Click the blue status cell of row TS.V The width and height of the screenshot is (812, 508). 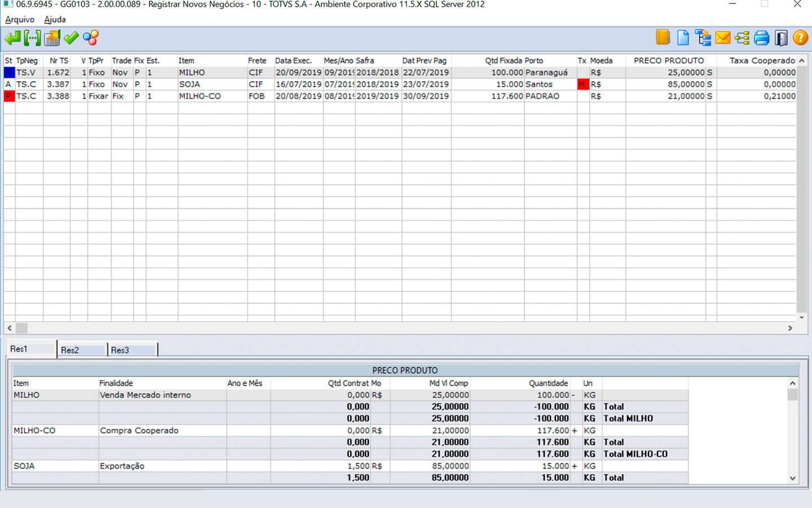(x=9, y=73)
